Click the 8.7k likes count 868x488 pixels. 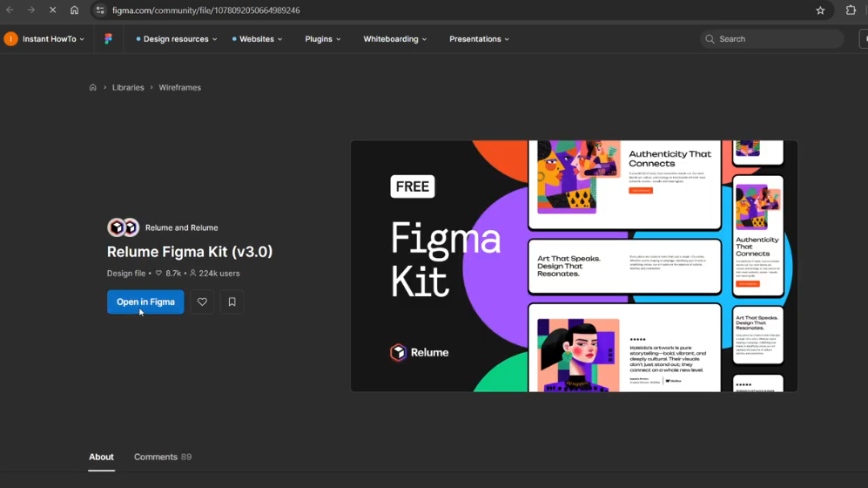coord(168,273)
